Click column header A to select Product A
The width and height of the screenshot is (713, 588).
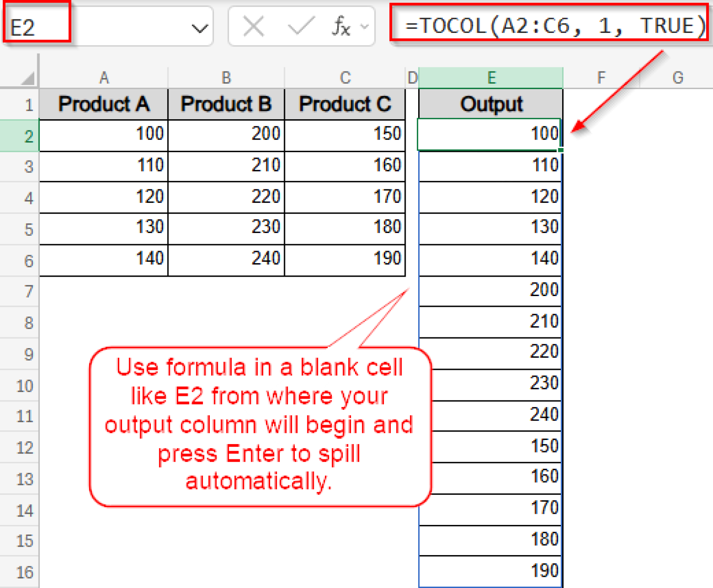point(103,78)
